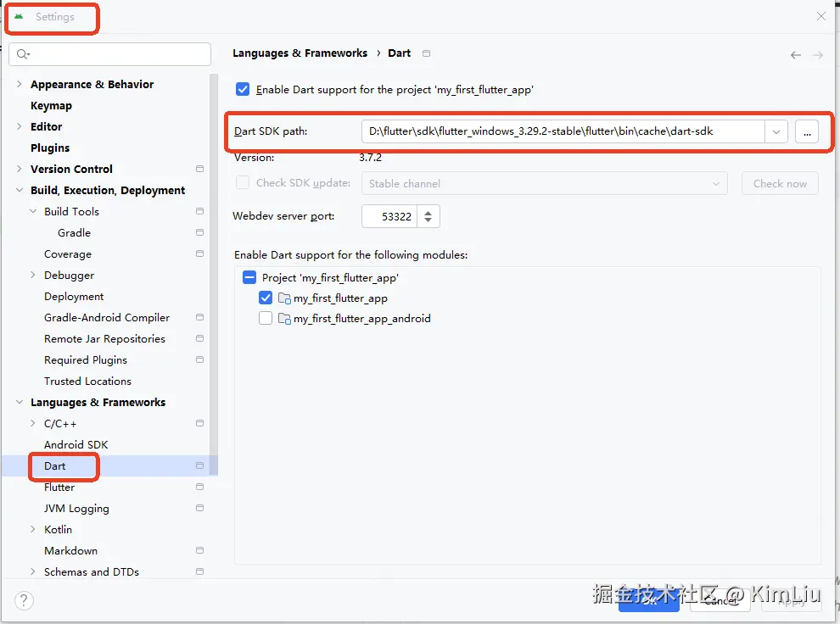
Task: Click the project icon beside Required Plugins
Action: [x=200, y=359]
